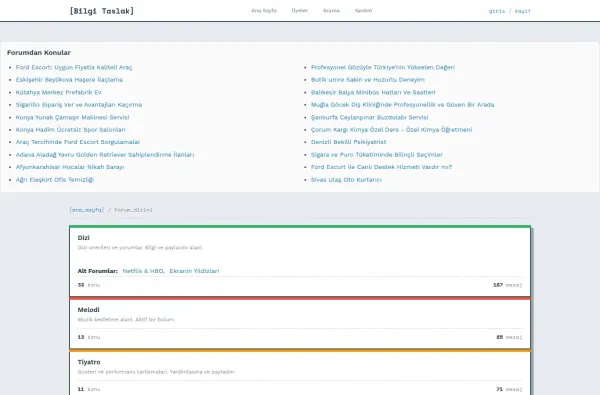Open topic Konya Yunak Çamaşır Makinesi Servisi

point(72,117)
